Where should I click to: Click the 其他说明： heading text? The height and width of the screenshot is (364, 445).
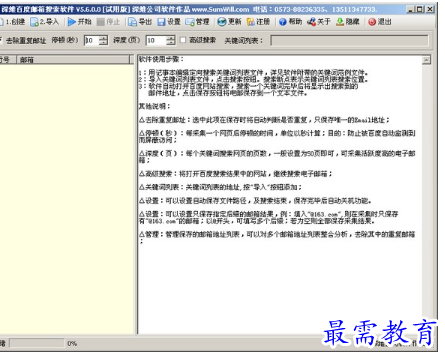pyautogui.click(x=154, y=106)
